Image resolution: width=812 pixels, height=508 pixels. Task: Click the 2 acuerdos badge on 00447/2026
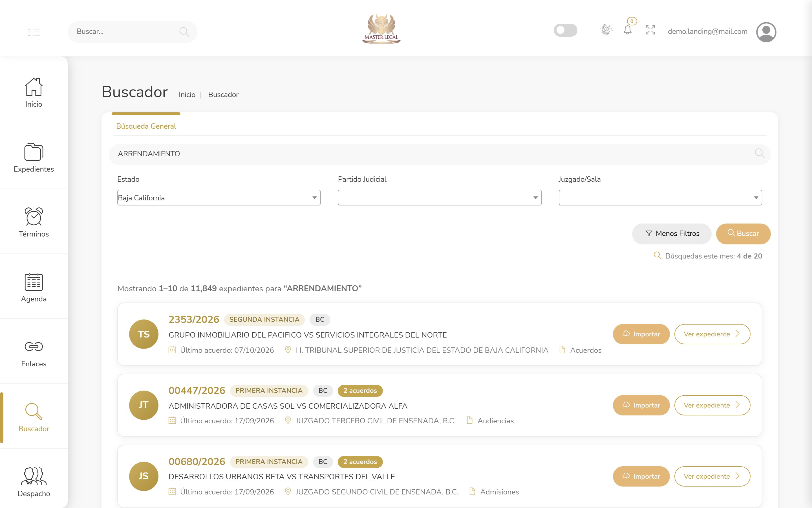coord(360,391)
